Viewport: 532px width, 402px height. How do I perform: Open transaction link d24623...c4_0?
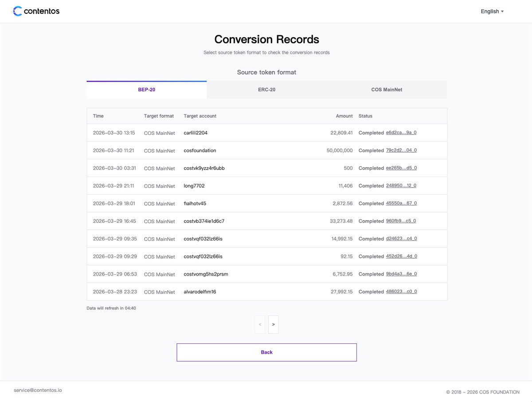click(401, 239)
